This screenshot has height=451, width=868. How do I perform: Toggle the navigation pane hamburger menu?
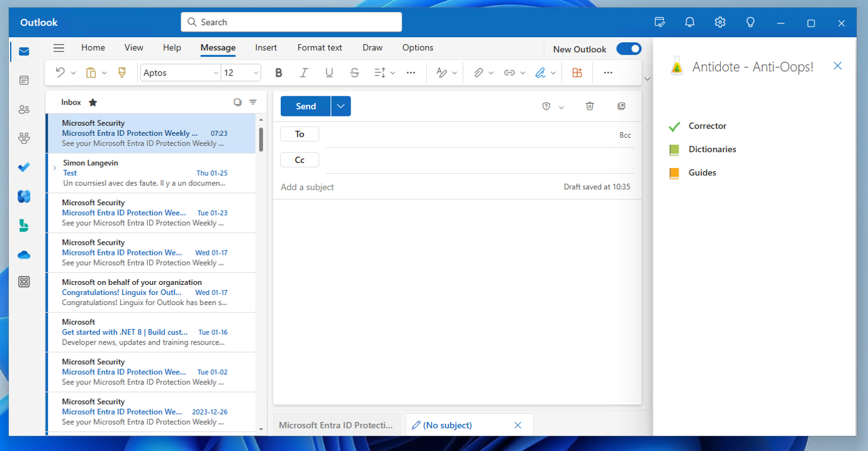tap(59, 48)
